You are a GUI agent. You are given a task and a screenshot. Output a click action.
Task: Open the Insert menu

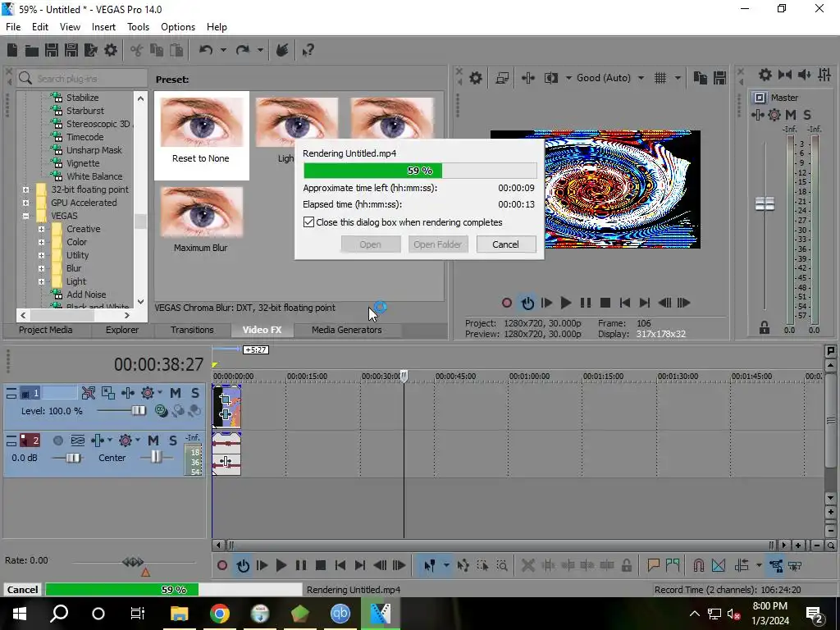(103, 27)
